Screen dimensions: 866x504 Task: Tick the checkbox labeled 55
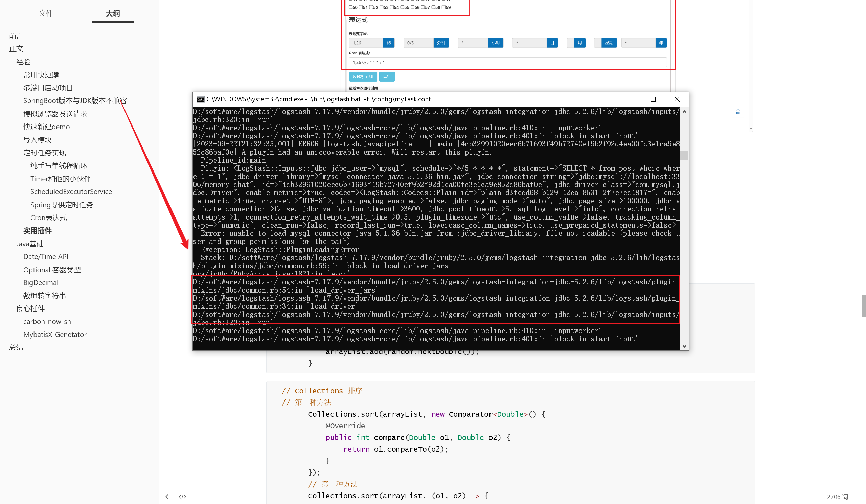(x=402, y=7)
